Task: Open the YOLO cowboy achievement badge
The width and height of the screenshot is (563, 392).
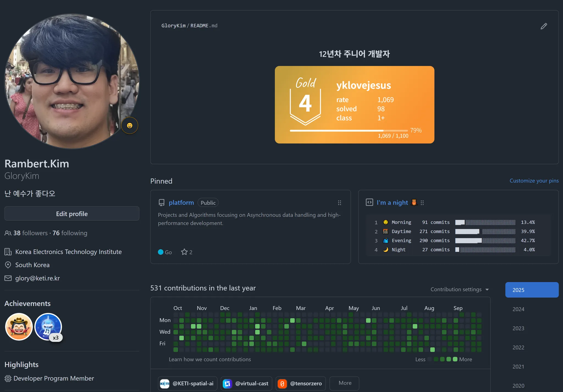Action: pyautogui.click(x=19, y=327)
